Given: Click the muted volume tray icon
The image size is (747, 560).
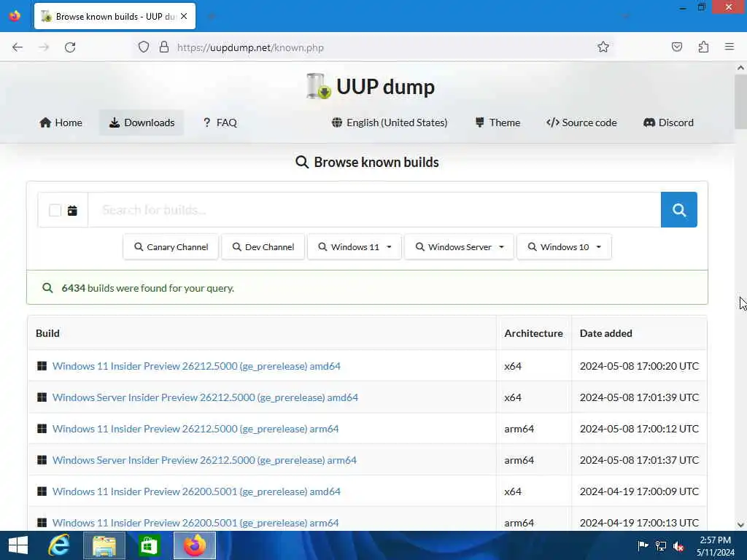Looking at the screenshot, I should pyautogui.click(x=678, y=546).
